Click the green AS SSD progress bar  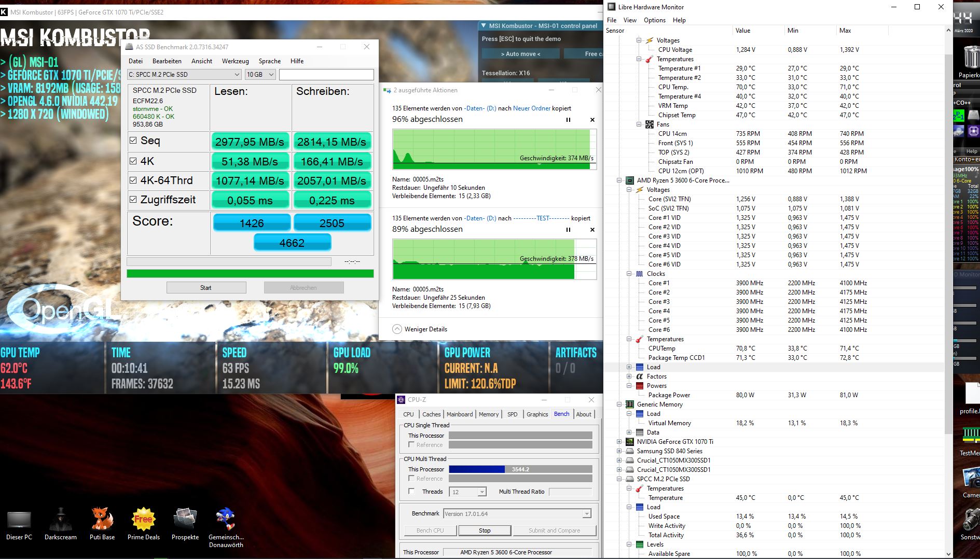tap(250, 273)
